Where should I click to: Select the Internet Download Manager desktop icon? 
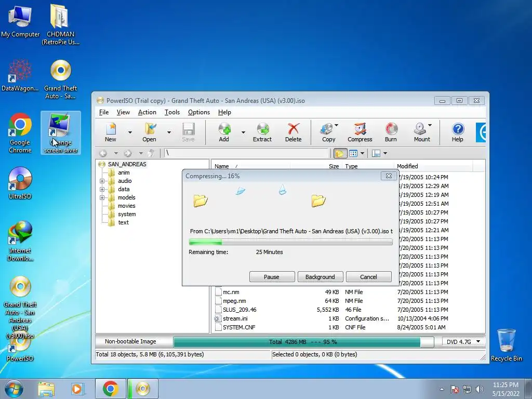pos(20,241)
